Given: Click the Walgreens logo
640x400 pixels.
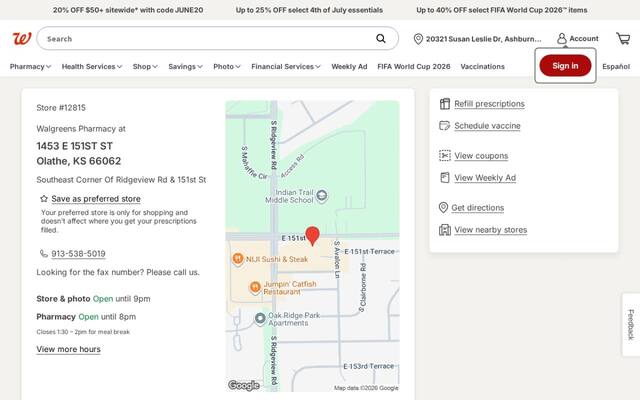Looking at the screenshot, I should (22, 39).
